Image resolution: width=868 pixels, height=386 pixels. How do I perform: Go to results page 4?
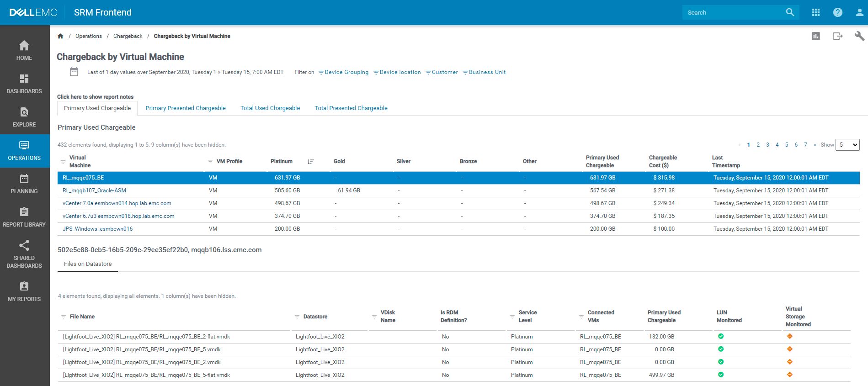(x=777, y=145)
